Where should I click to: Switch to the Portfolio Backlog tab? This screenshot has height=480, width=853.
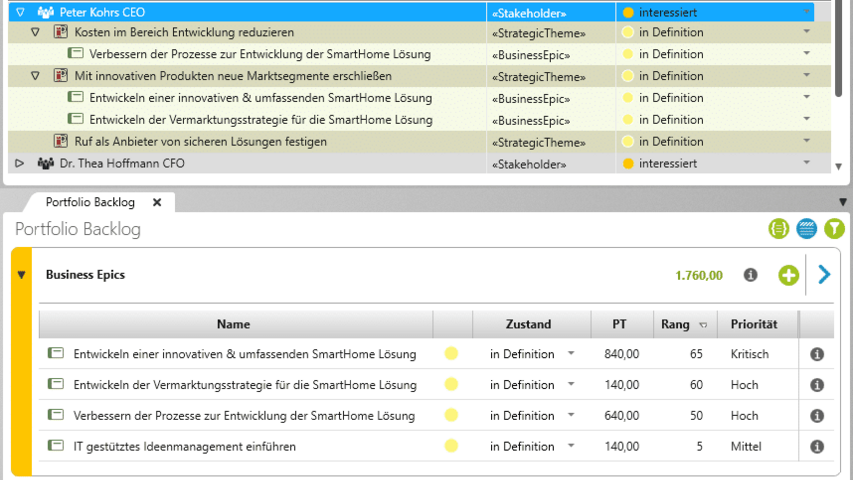pos(90,202)
